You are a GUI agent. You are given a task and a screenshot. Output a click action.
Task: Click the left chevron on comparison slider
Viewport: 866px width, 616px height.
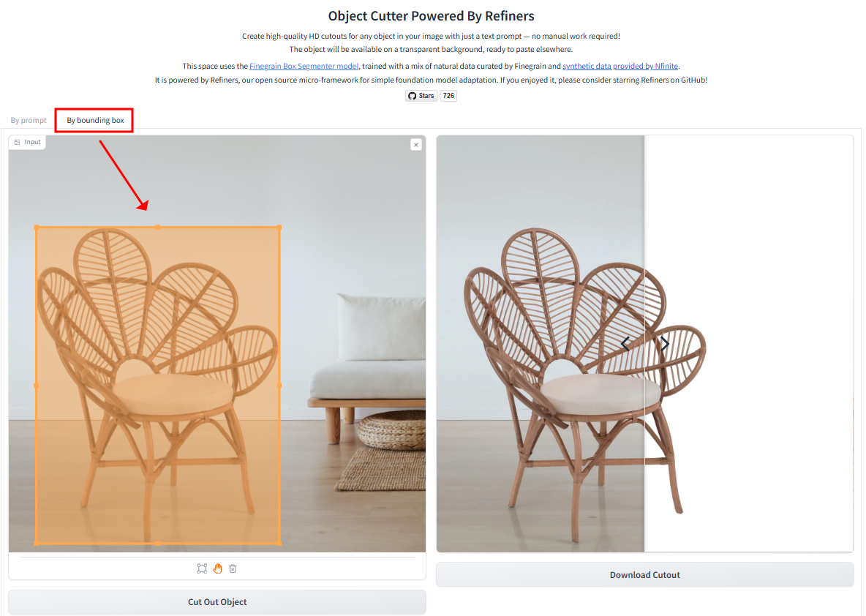(x=625, y=344)
